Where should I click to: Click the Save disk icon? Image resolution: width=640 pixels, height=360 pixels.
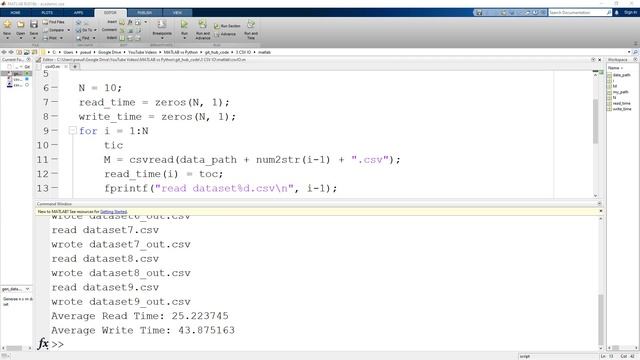[x=34, y=25]
